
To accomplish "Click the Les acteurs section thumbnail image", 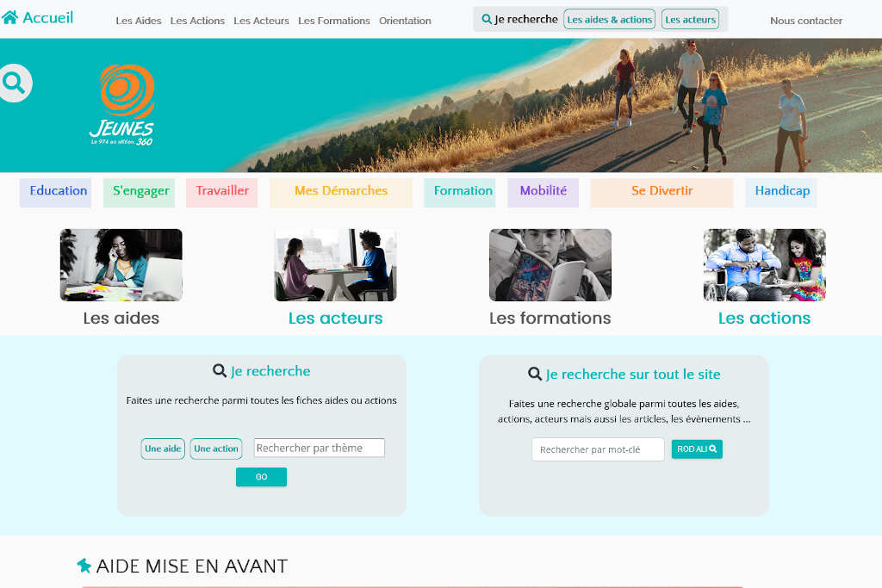I will (335, 264).
